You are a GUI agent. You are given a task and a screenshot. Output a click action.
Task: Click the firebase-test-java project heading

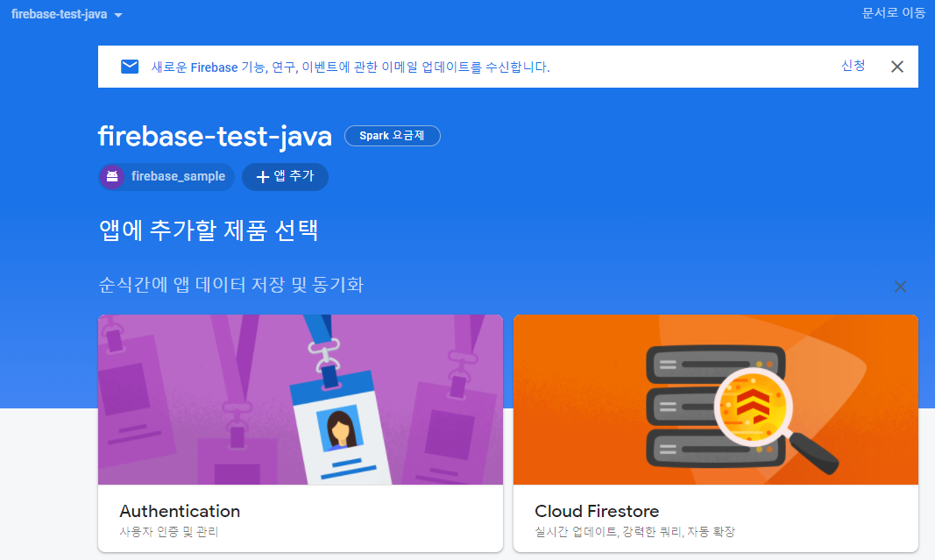coord(215,137)
